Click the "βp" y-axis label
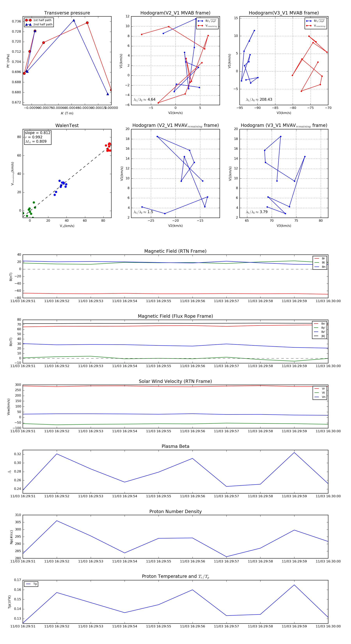 (x=10, y=472)
